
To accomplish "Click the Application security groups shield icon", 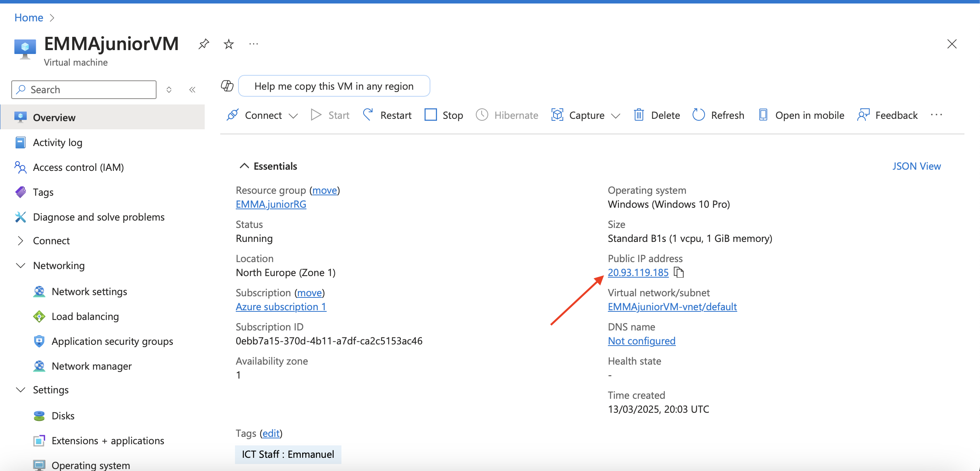I will [39, 341].
